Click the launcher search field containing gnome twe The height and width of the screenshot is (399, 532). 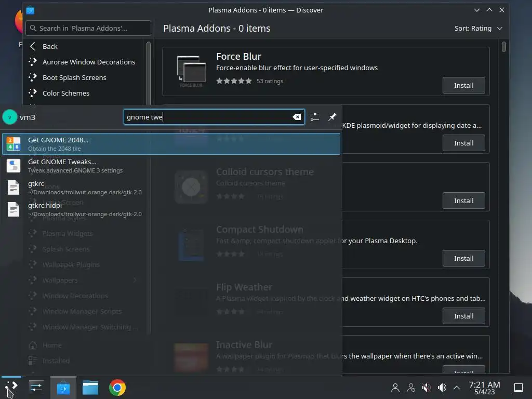[x=214, y=117]
